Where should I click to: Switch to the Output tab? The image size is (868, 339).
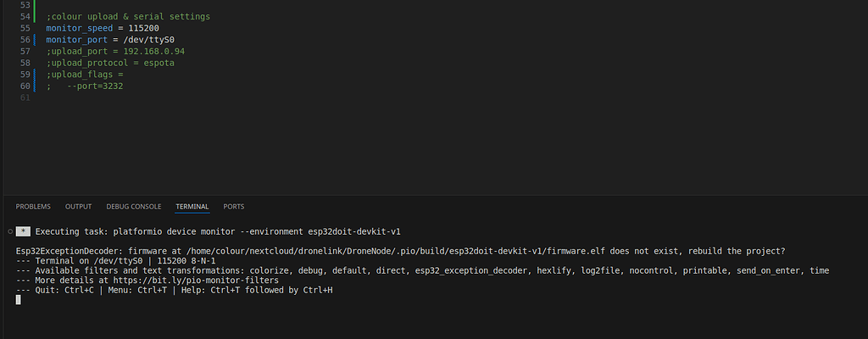point(78,206)
